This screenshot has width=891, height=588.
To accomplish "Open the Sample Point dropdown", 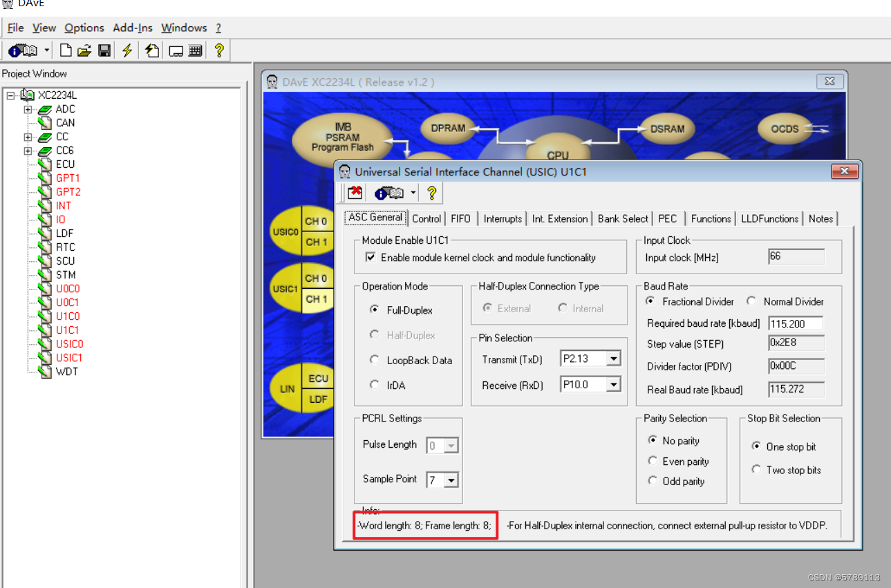I will pos(451,480).
